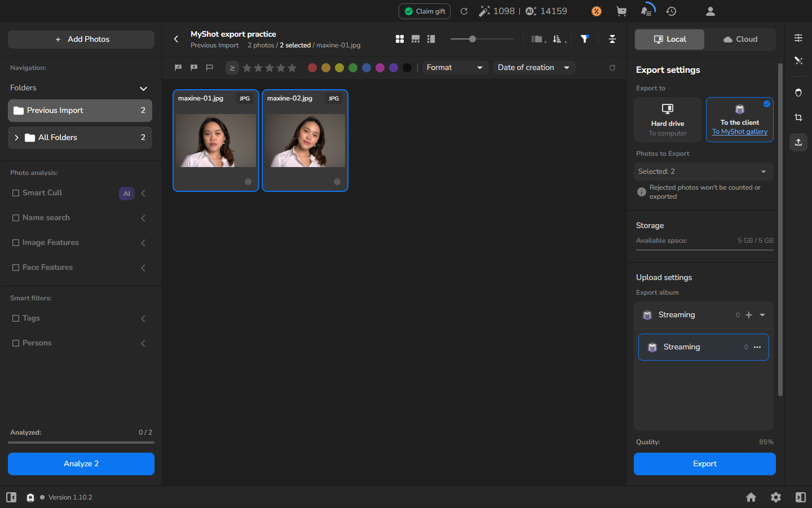
Task: Open the crop tool panel
Action: pyautogui.click(x=798, y=117)
